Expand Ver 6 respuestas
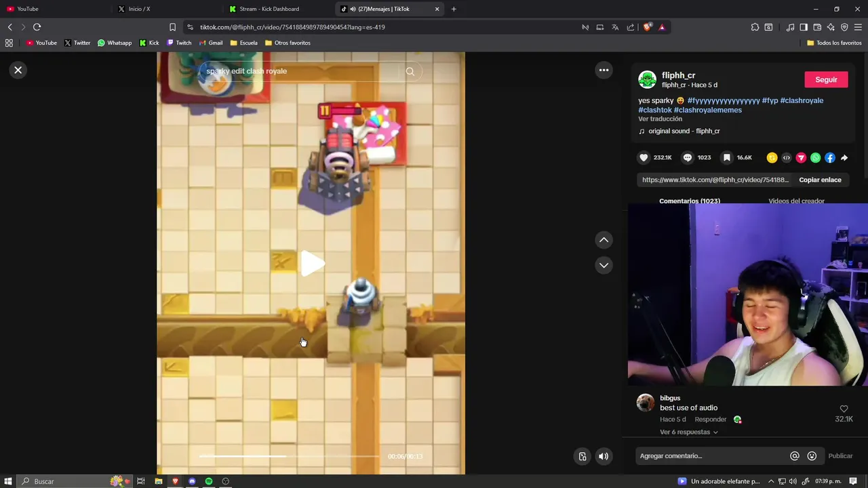This screenshot has height=488, width=868. [688, 432]
